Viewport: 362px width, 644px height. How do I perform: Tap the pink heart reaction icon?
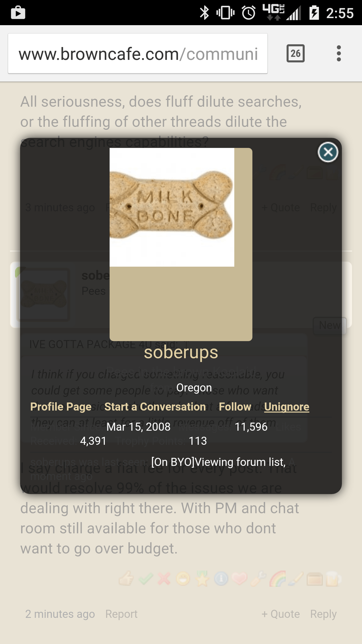coord(240,579)
